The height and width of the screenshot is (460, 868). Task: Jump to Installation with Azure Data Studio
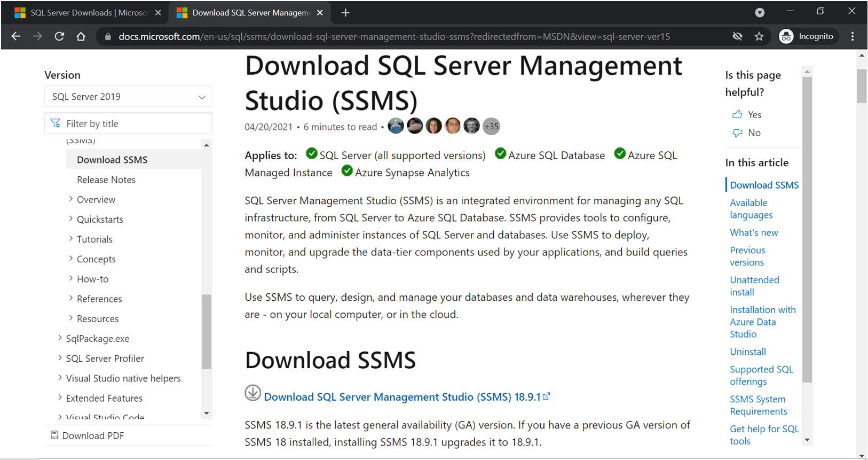(x=763, y=322)
